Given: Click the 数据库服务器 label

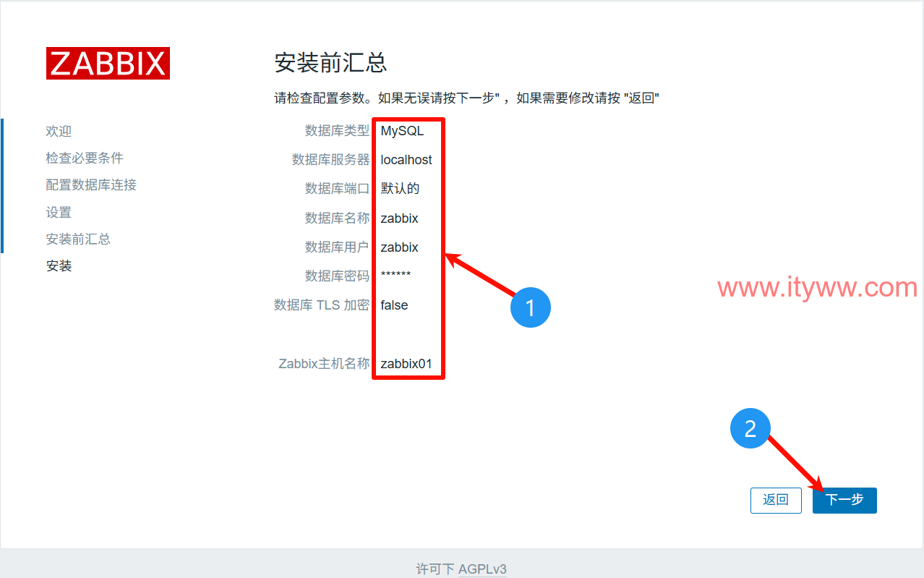Looking at the screenshot, I should point(330,160).
